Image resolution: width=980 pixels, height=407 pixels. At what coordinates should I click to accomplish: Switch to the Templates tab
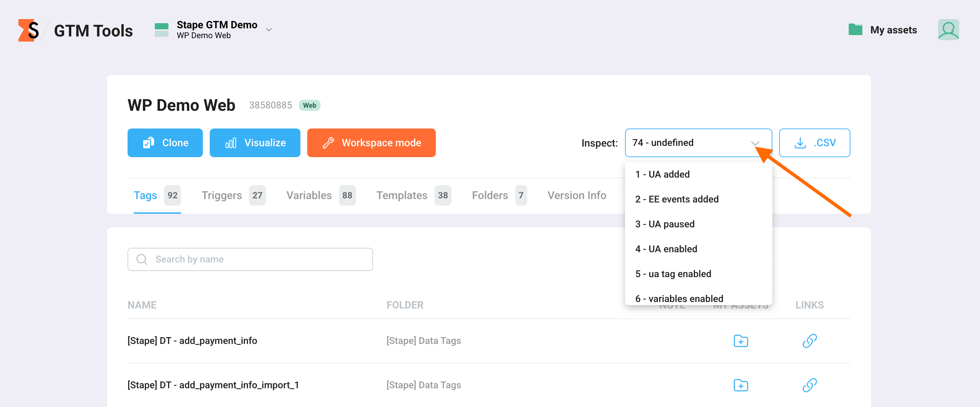(414, 195)
